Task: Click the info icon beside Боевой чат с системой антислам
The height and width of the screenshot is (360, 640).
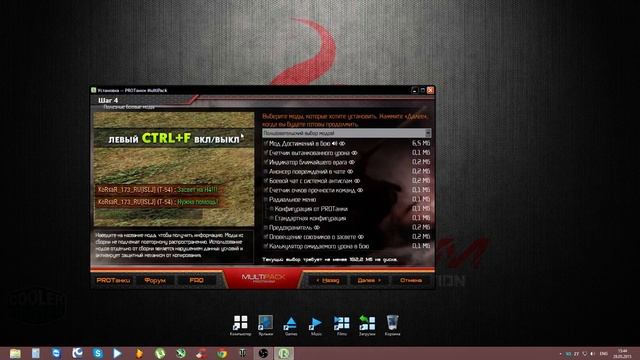Action: 357,181
